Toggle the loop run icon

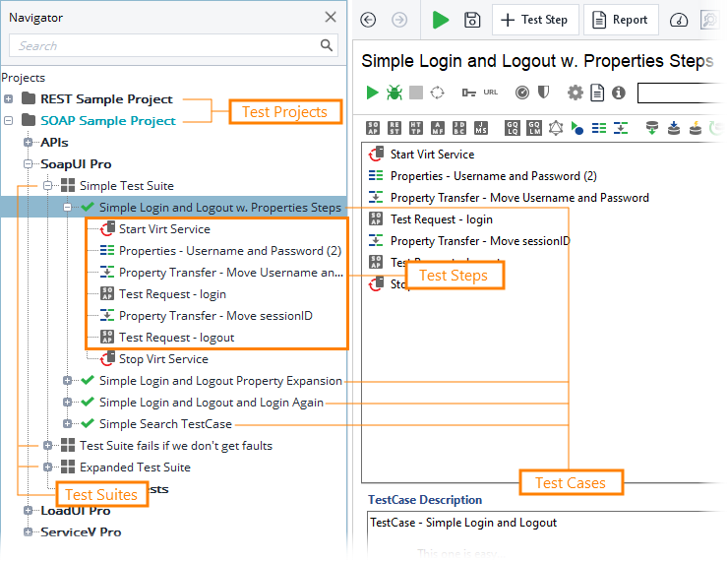tap(437, 93)
